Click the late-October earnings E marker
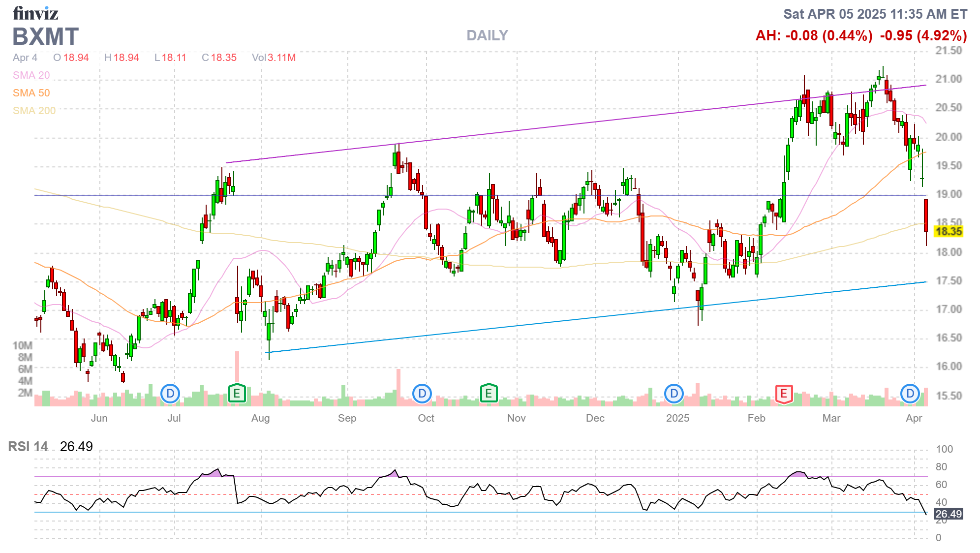This screenshot has height=553, width=980. point(489,394)
